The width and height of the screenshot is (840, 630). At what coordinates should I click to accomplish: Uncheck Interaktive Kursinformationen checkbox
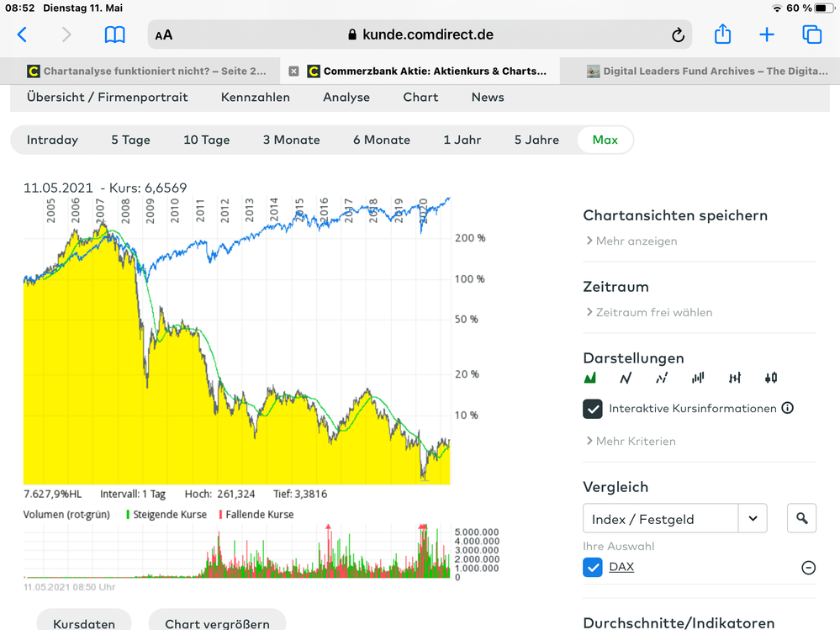[593, 409]
